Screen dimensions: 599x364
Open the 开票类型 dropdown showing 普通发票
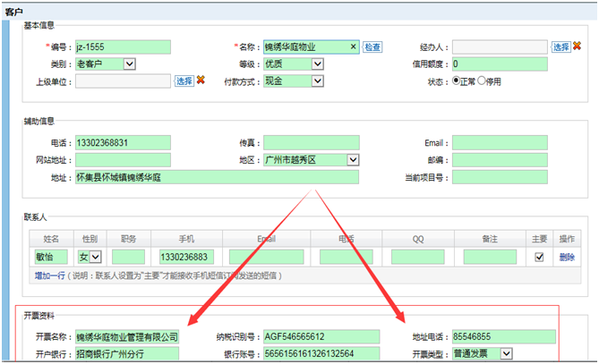pyautogui.click(x=507, y=353)
